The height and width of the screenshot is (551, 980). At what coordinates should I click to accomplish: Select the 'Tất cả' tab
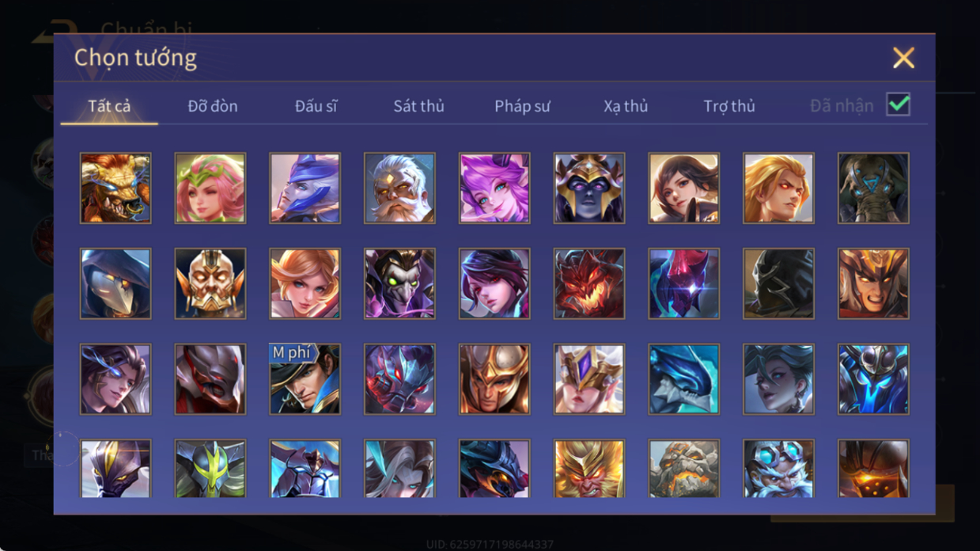point(109,106)
